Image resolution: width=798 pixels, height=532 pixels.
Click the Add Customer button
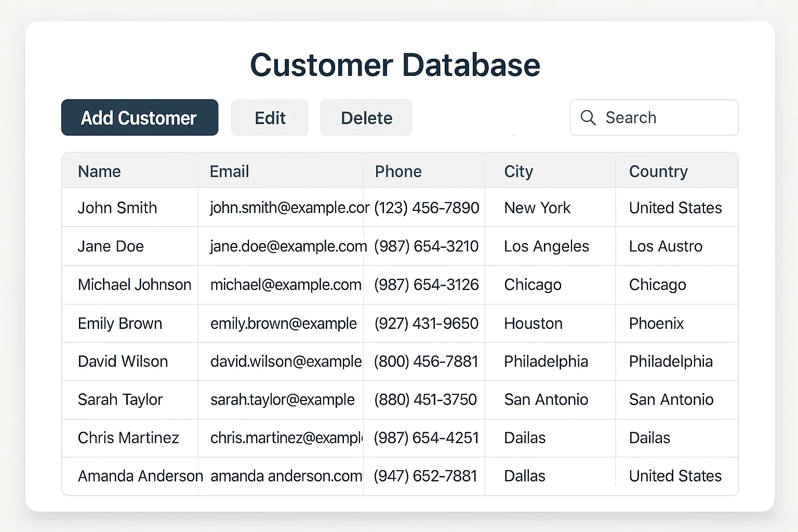pyautogui.click(x=140, y=117)
